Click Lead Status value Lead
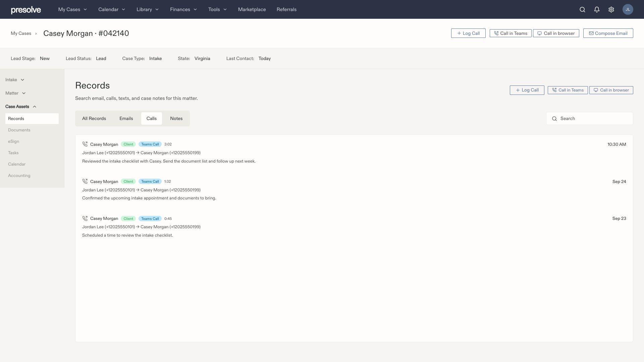 click(x=101, y=59)
